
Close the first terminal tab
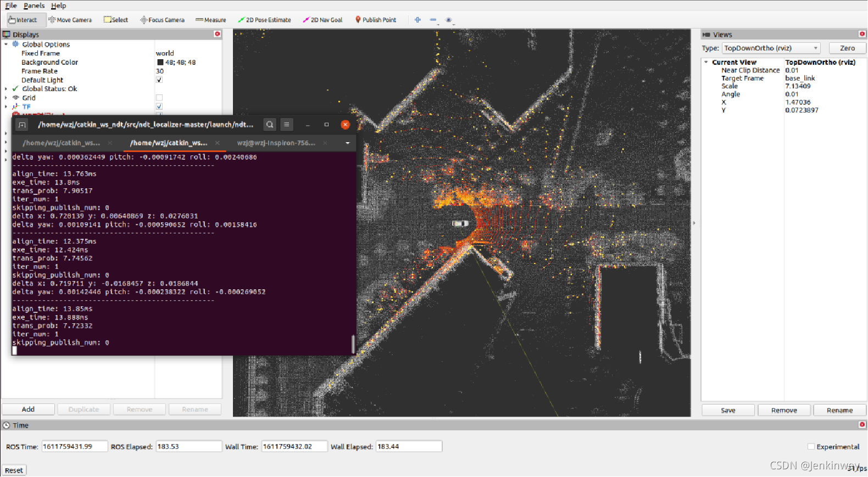110,143
